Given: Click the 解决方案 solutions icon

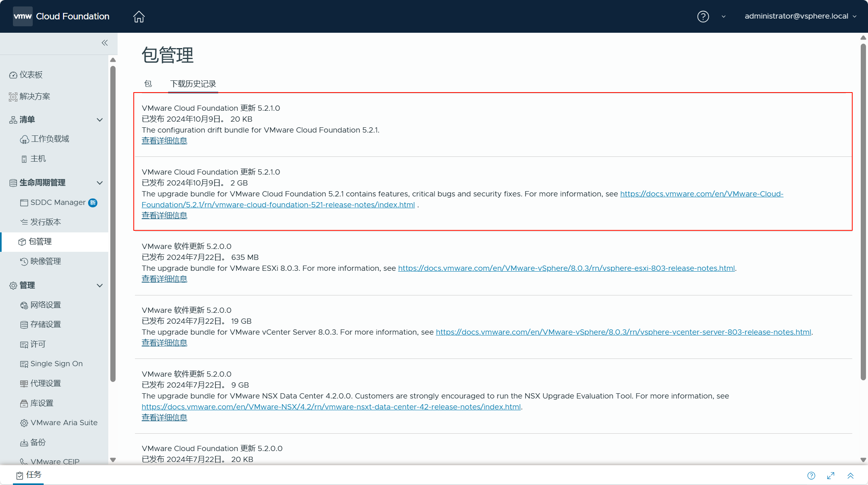Looking at the screenshot, I should tap(13, 97).
